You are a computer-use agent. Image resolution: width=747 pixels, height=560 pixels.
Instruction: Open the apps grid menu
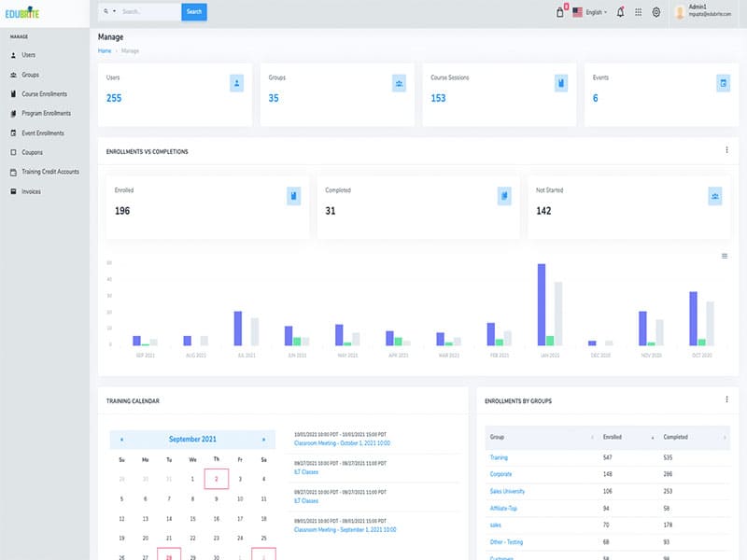coord(639,12)
